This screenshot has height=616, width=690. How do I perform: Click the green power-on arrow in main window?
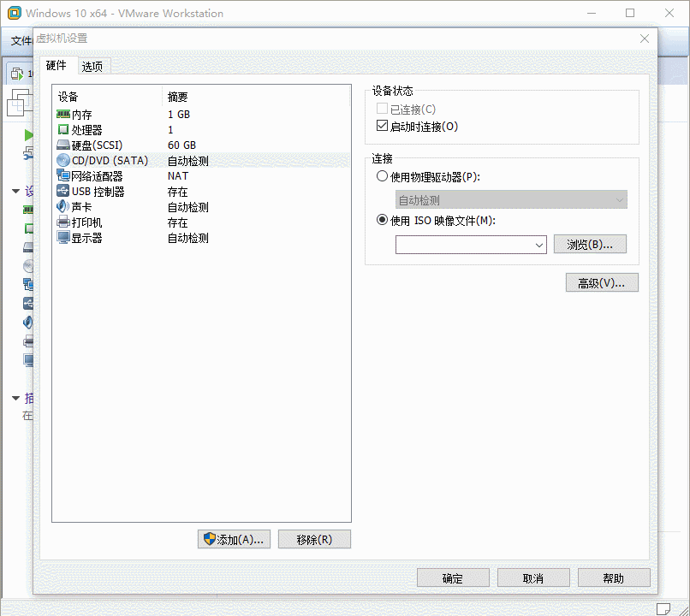pos(28,135)
